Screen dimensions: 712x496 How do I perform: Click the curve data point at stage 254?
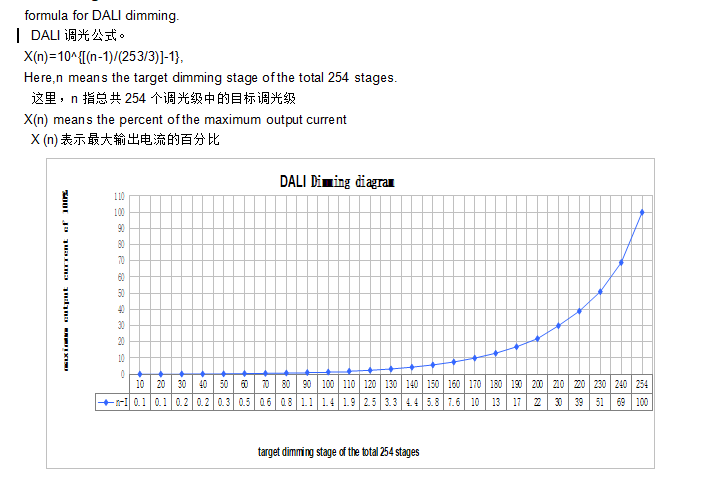642,212
